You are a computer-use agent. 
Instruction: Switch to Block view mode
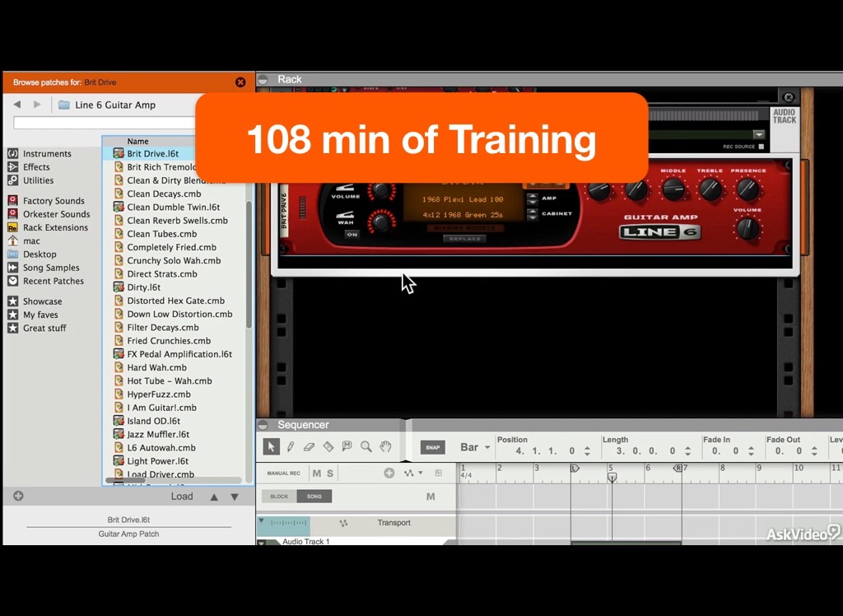(x=279, y=497)
